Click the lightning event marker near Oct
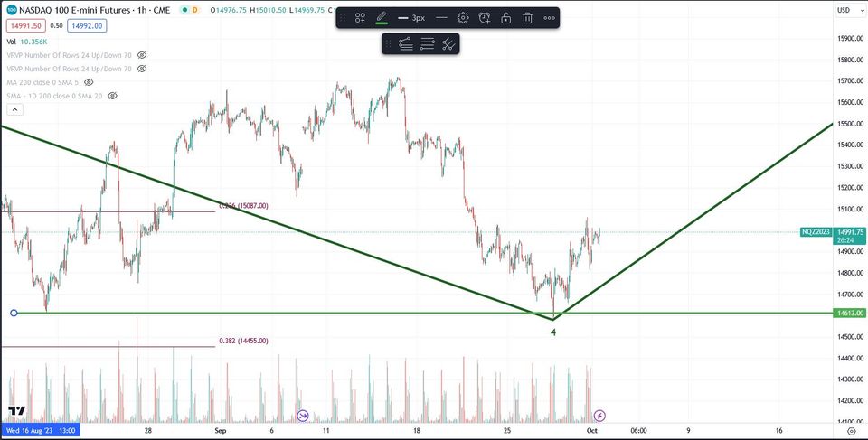Viewport: 868px width, 440px height. (x=599, y=415)
